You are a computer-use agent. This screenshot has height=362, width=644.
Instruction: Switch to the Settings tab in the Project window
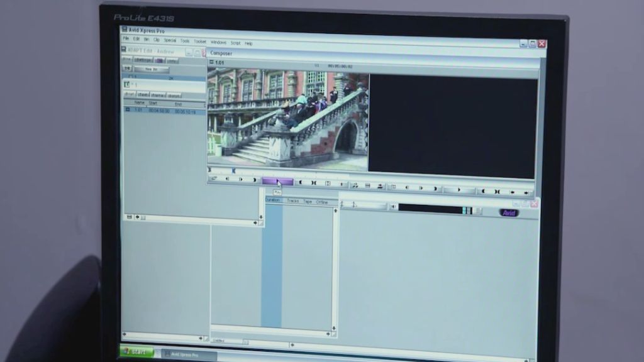coord(143,60)
